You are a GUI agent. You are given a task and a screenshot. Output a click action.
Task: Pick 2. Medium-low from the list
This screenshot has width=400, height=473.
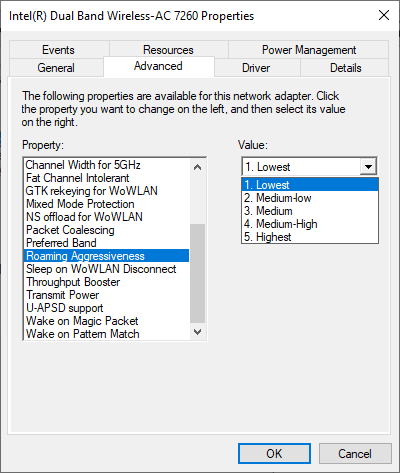pos(310,198)
